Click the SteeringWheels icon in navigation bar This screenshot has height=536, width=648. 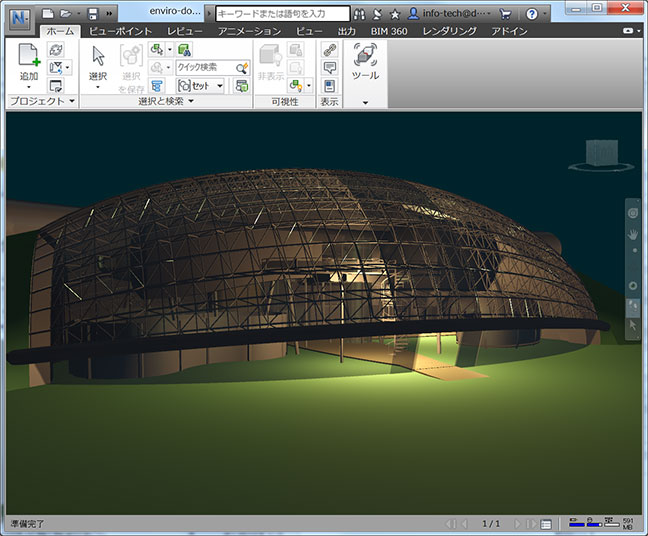[632, 213]
